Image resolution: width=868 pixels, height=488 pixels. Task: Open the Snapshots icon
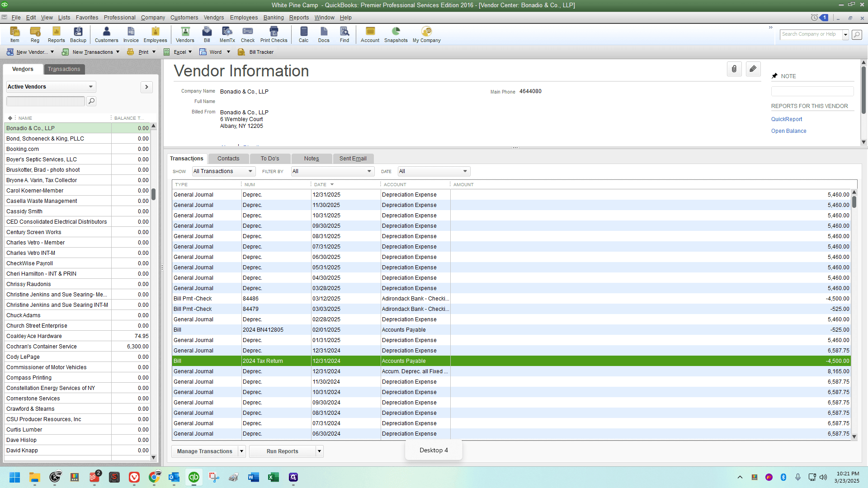tap(396, 34)
